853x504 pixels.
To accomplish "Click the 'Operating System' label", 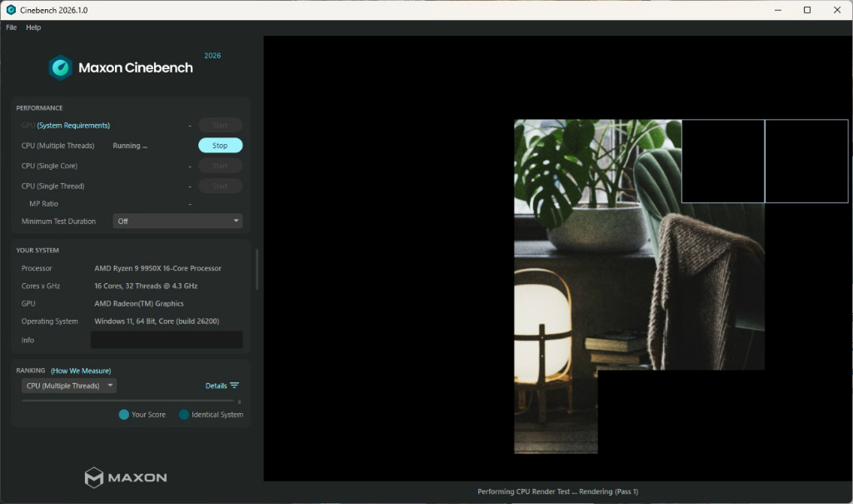I will 49,321.
